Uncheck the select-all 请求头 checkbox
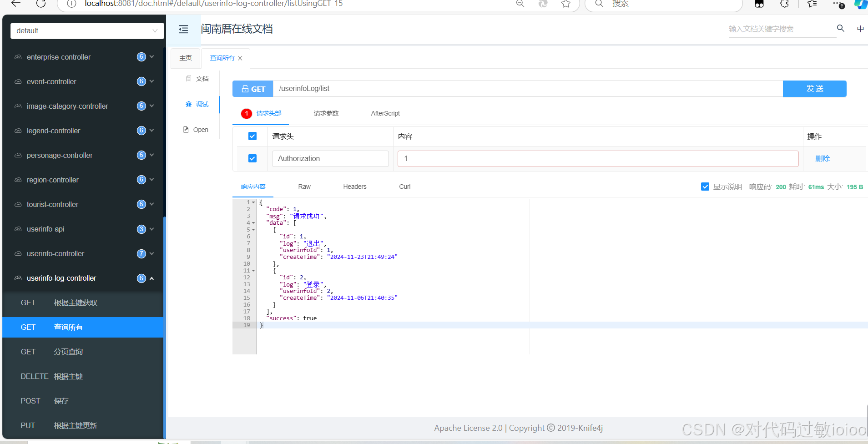This screenshot has height=444, width=868. (x=252, y=136)
